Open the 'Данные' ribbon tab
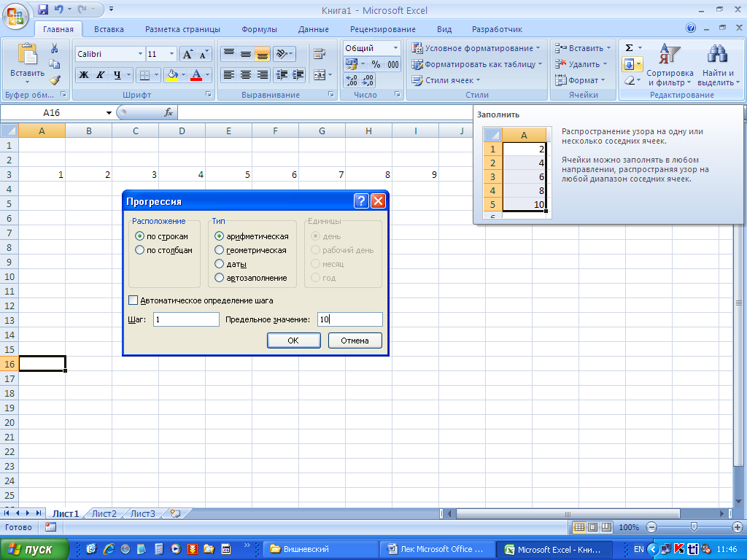The image size is (747, 560). [x=314, y=29]
